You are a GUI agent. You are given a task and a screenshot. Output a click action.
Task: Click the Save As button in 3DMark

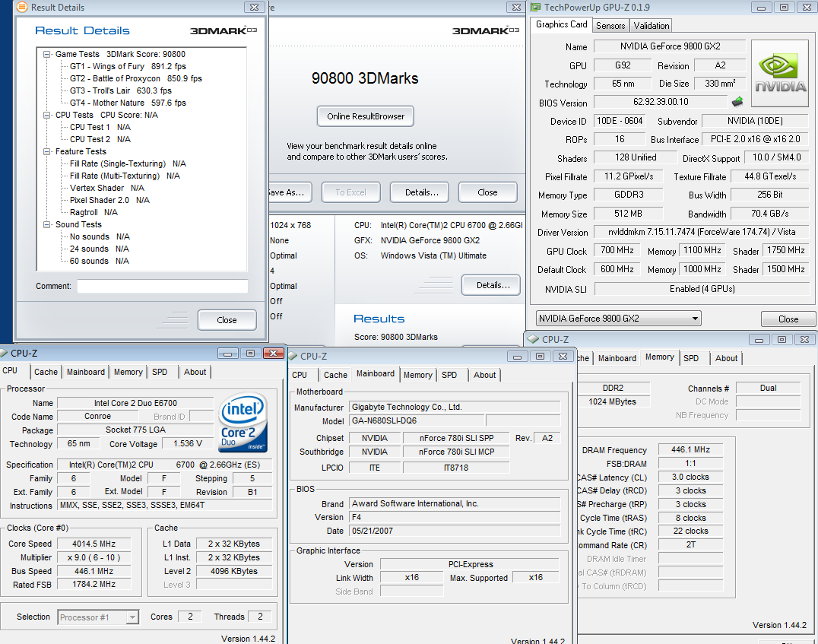coord(290,192)
